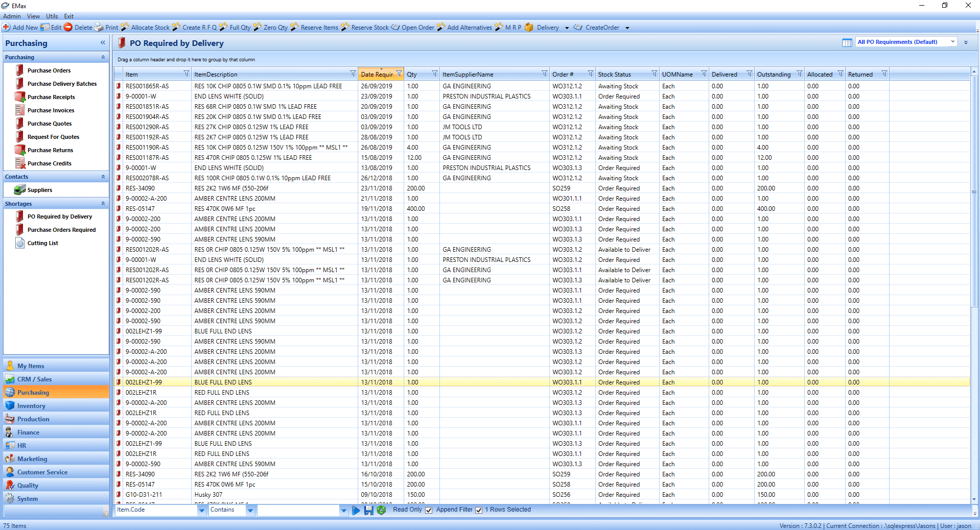Open Purchase Quotes in sidebar
Screen dimensions: 980x530
coord(50,124)
